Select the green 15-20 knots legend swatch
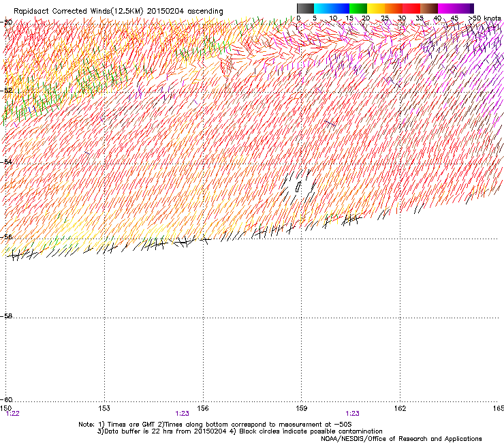 (x=358, y=8)
